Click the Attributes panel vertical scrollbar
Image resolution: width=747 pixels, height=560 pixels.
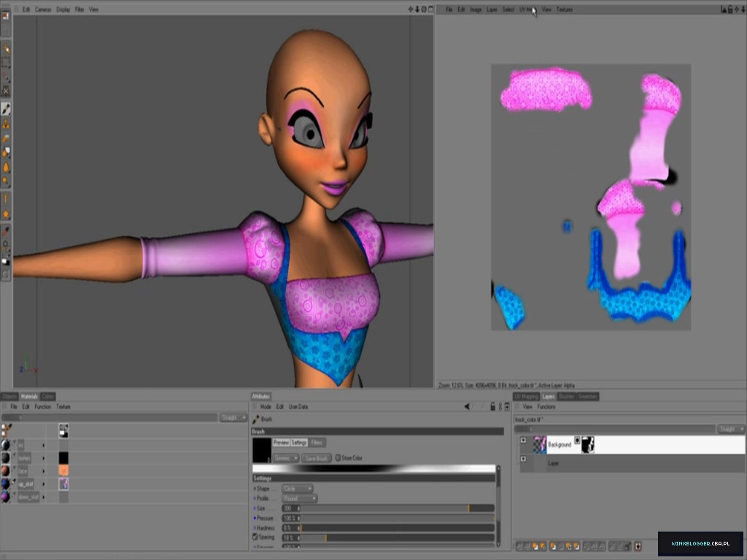(498, 506)
